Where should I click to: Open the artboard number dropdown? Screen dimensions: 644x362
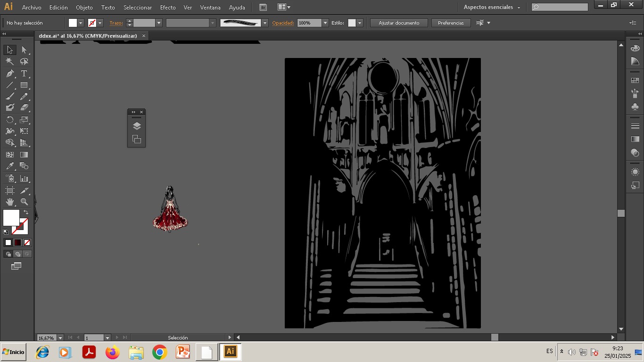(x=107, y=337)
